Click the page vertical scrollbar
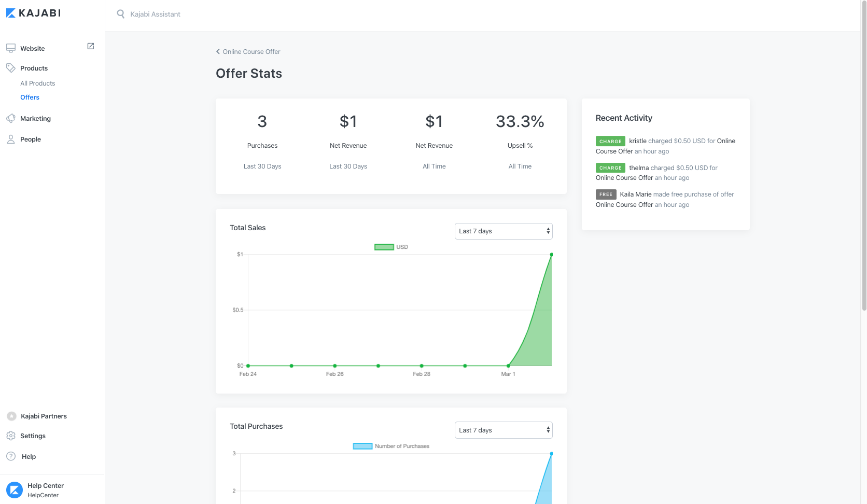The width and height of the screenshot is (867, 504). (x=864, y=156)
